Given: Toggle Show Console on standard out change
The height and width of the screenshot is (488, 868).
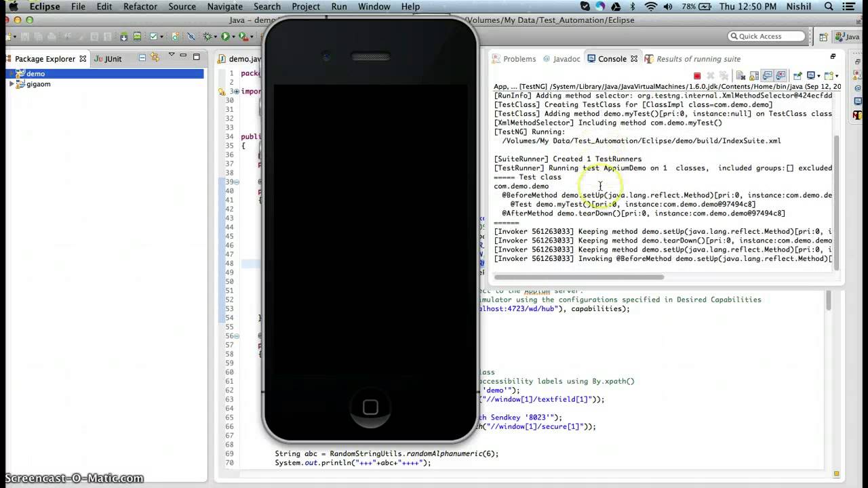Looking at the screenshot, I should 767,76.
